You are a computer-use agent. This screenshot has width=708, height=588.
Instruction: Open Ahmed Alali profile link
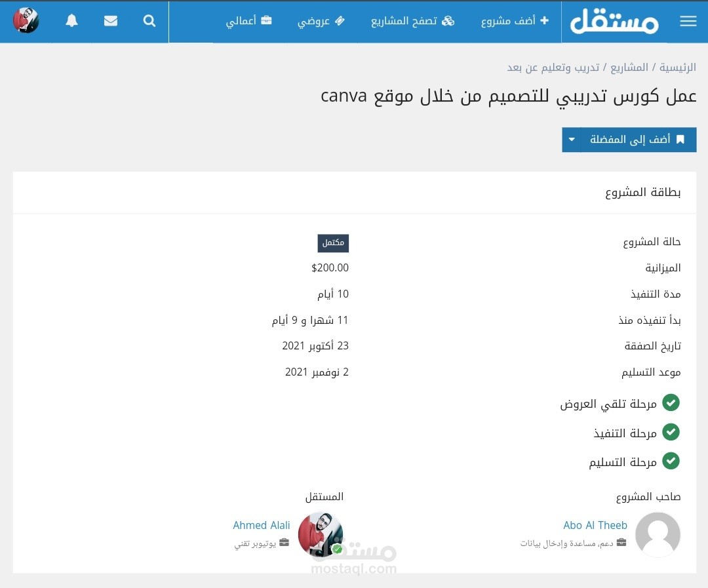tap(262, 525)
